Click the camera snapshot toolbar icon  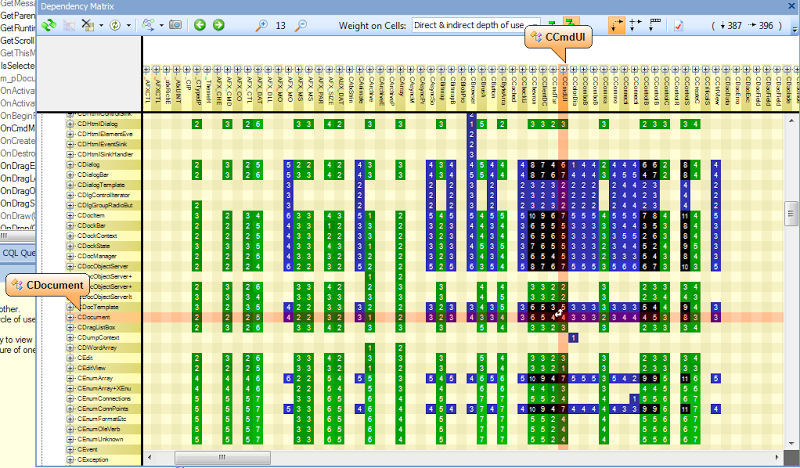[x=176, y=24]
